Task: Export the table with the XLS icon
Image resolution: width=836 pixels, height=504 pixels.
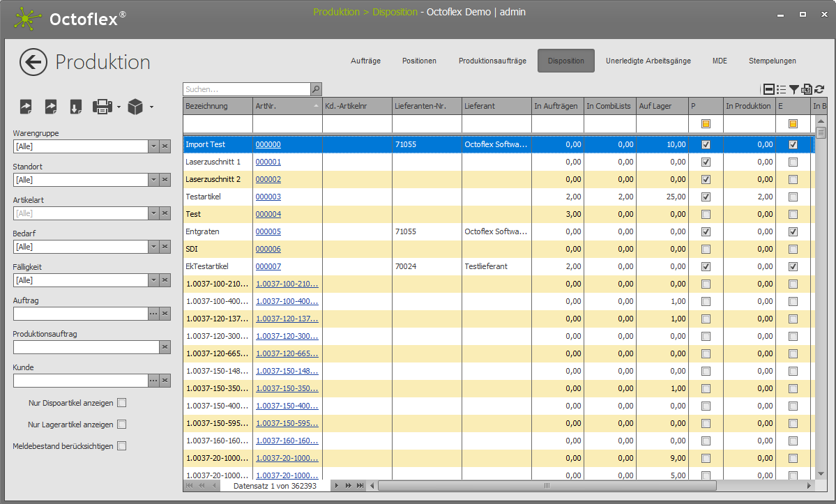Action: (x=807, y=89)
